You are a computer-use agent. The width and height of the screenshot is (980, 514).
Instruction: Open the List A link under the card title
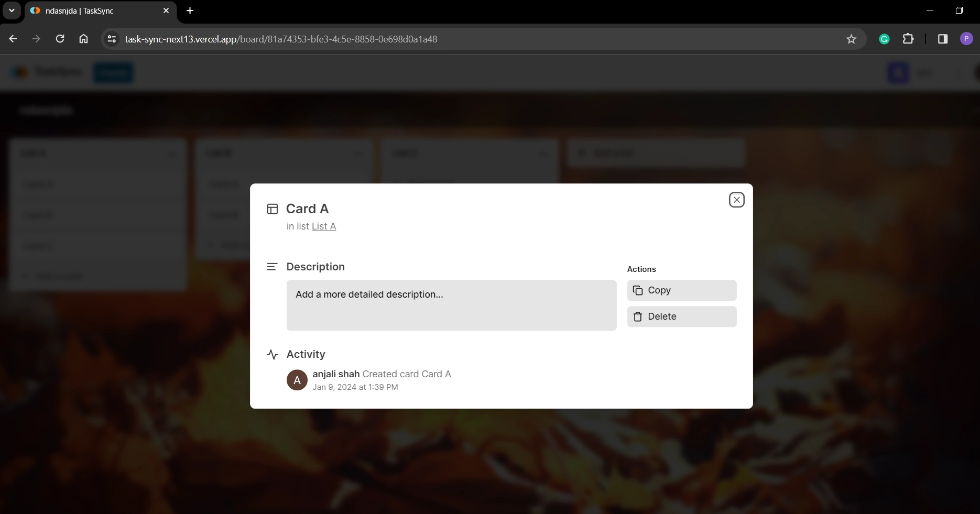point(323,226)
